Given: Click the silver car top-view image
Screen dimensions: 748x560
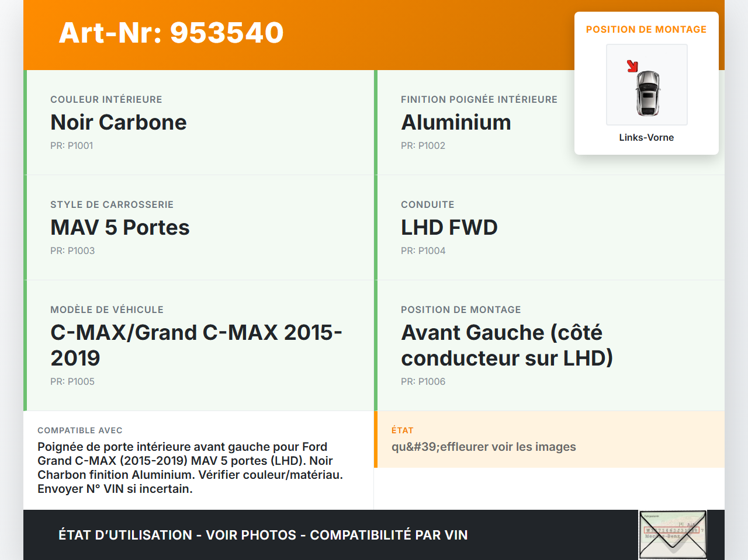Looking at the screenshot, I should tap(647, 93).
